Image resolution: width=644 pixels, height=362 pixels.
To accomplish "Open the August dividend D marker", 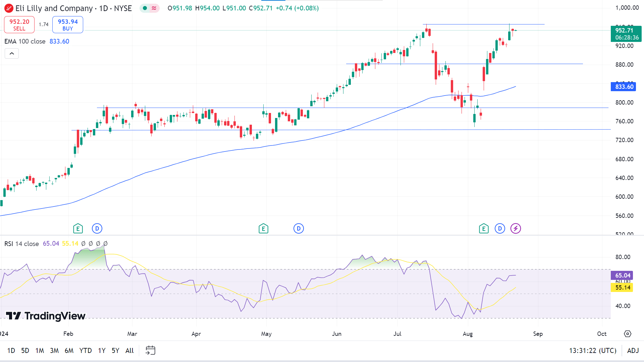I will tap(500, 229).
